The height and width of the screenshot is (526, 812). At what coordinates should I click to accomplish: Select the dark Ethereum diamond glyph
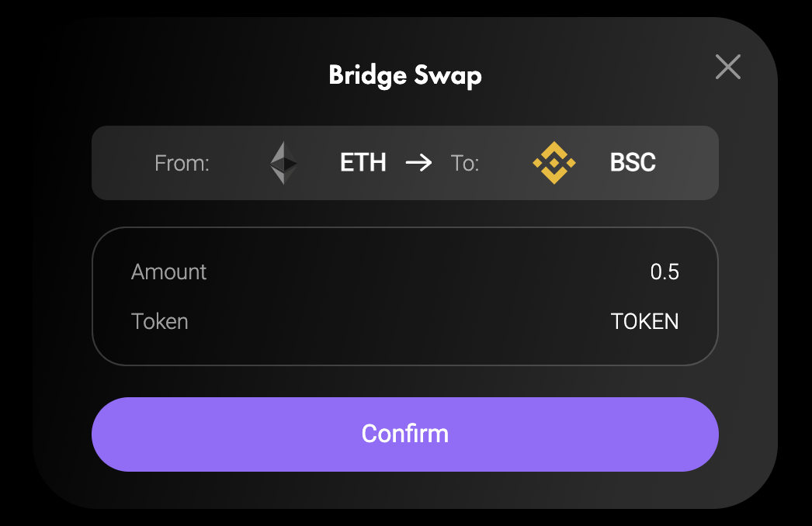click(x=283, y=163)
